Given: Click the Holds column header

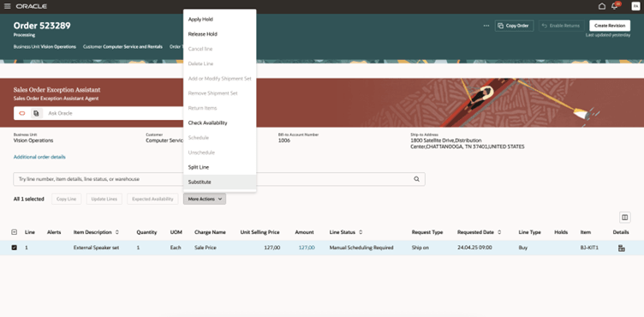Looking at the screenshot, I should [x=561, y=232].
